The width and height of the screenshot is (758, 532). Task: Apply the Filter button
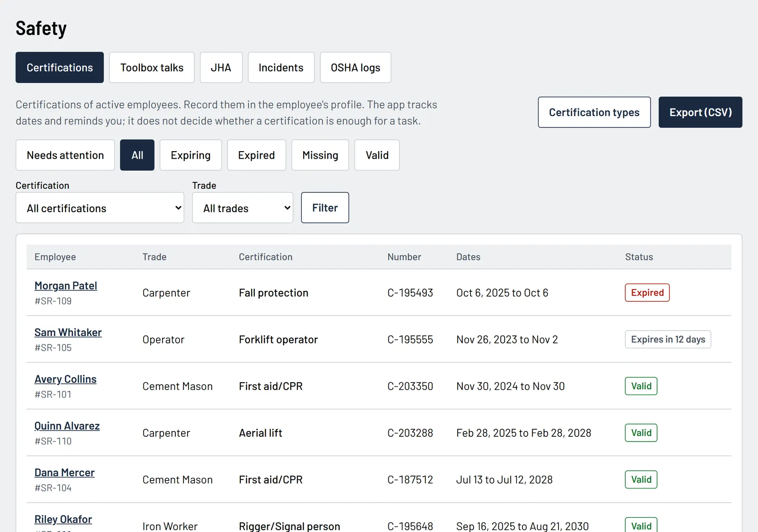coord(325,207)
